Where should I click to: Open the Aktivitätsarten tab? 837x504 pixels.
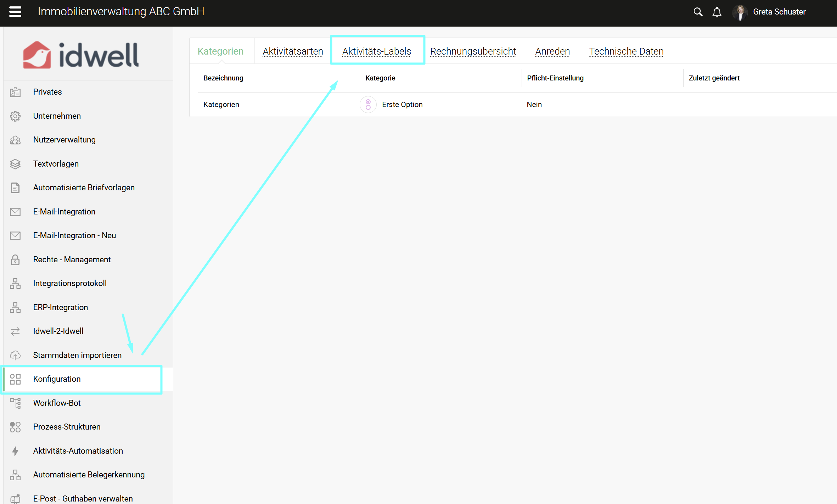pyautogui.click(x=293, y=51)
